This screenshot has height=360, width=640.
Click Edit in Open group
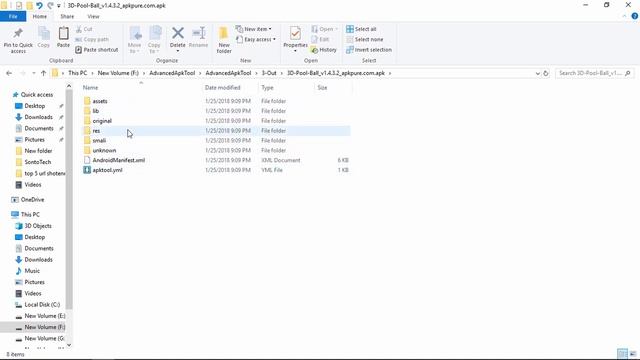click(320, 40)
